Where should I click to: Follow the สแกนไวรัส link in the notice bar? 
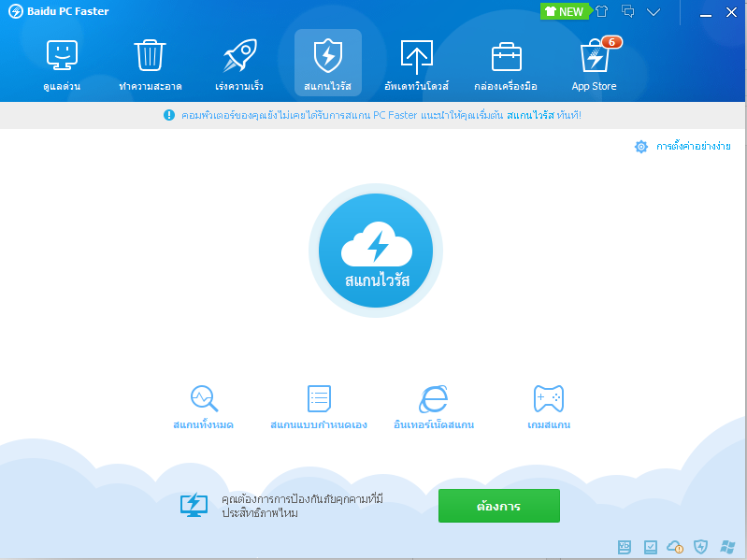tap(530, 115)
